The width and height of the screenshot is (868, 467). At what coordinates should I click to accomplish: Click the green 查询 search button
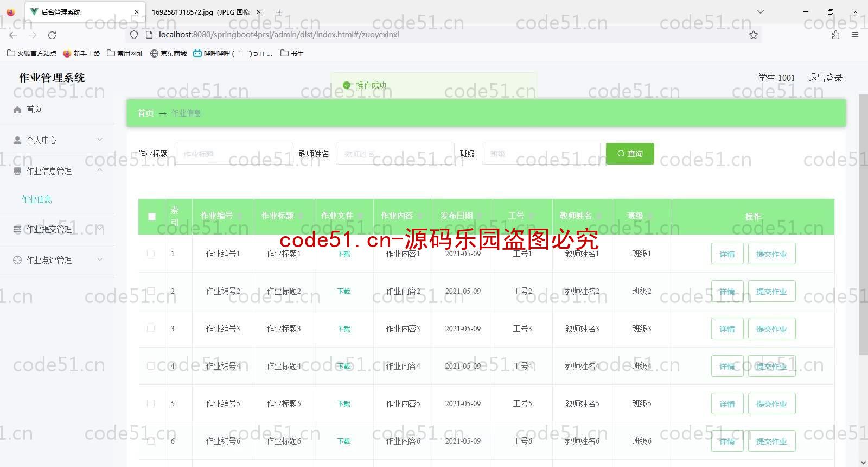(x=630, y=154)
